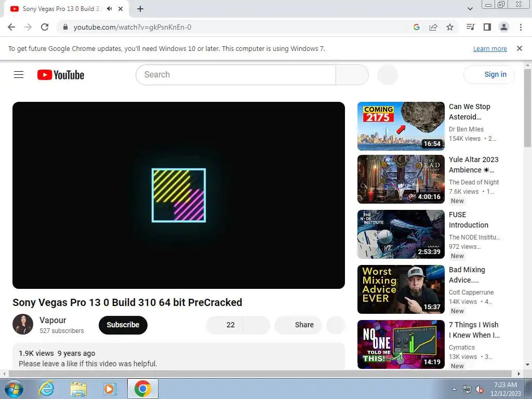This screenshot has width=532, height=399.
Task: Open the more actions button after Share
Action: coord(336,325)
